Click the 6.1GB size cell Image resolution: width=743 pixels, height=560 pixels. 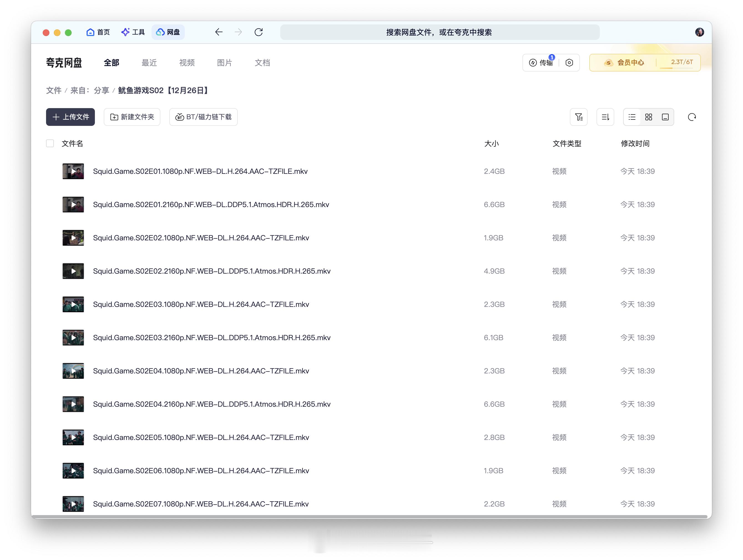click(493, 337)
